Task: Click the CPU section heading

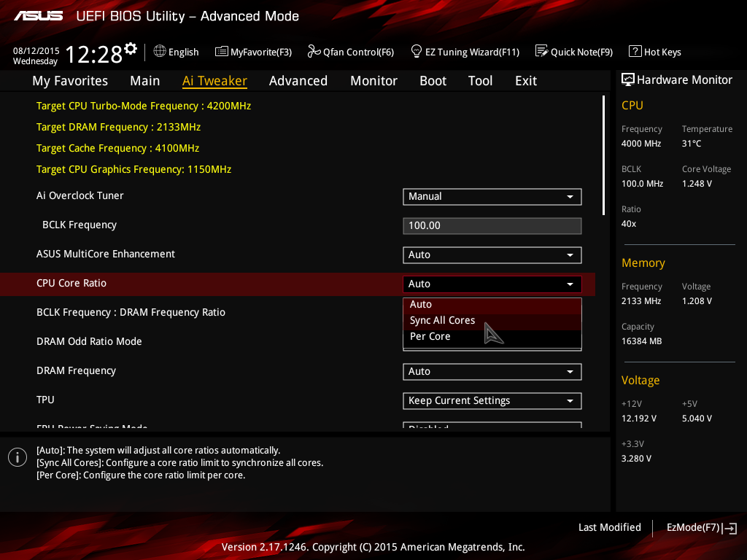Action: click(x=632, y=105)
